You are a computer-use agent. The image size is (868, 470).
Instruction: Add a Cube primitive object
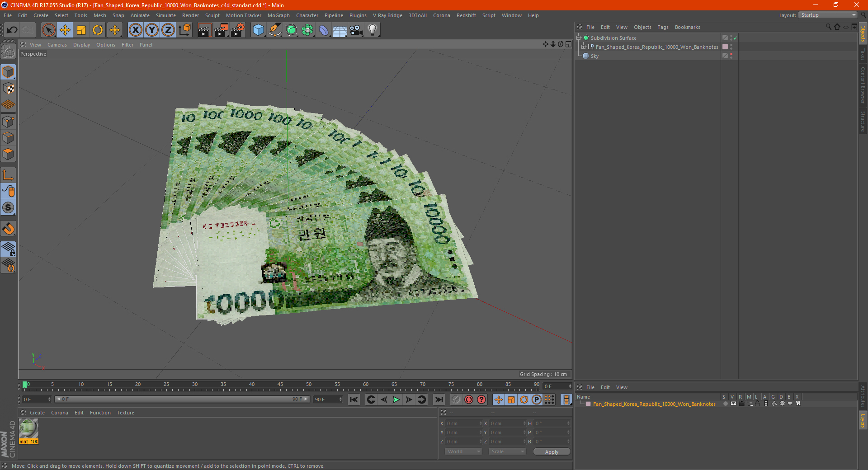click(258, 30)
